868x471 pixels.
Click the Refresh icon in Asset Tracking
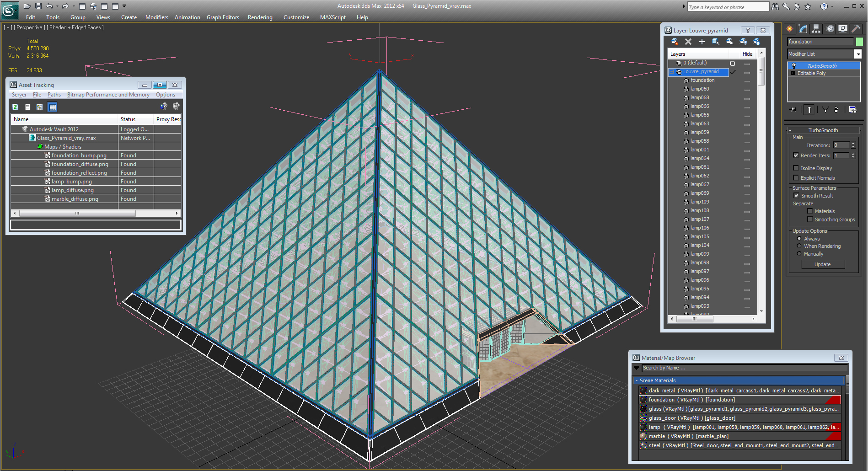pos(15,107)
